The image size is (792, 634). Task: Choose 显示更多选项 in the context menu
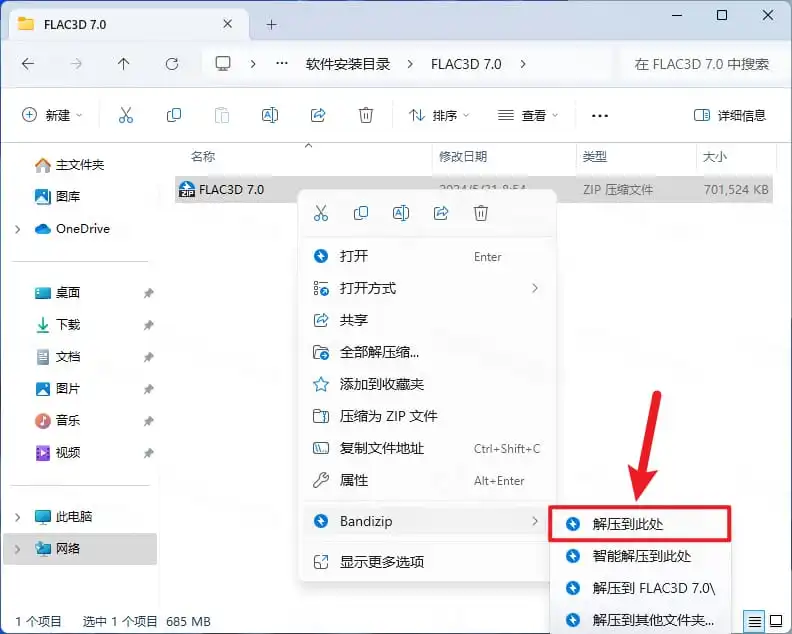[x=427, y=562]
